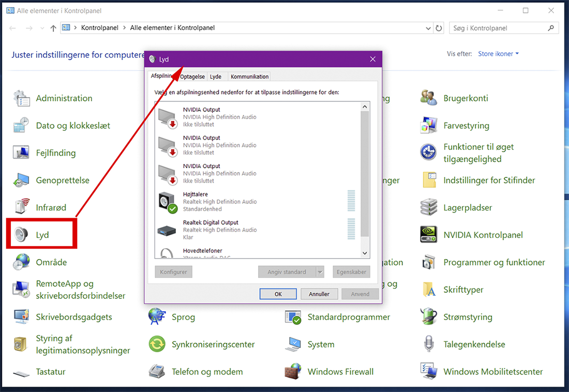Open Dato og klokkeslæt icon
The image size is (569, 392).
click(x=21, y=126)
